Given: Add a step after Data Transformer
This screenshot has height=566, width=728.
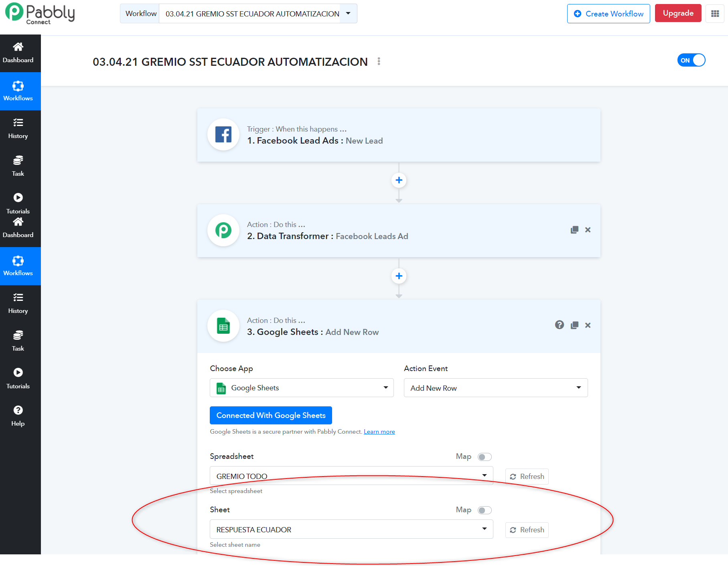Looking at the screenshot, I should (399, 276).
